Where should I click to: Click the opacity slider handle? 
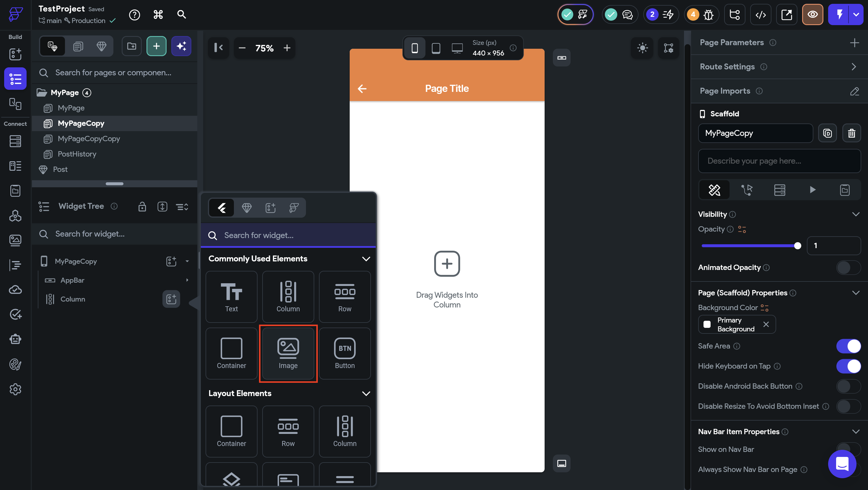click(x=797, y=246)
